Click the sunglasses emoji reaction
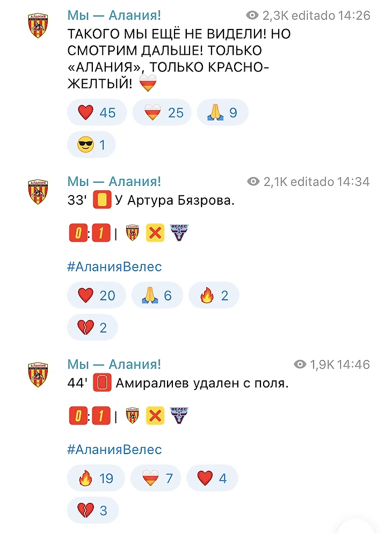The image size is (392, 533). point(91,145)
